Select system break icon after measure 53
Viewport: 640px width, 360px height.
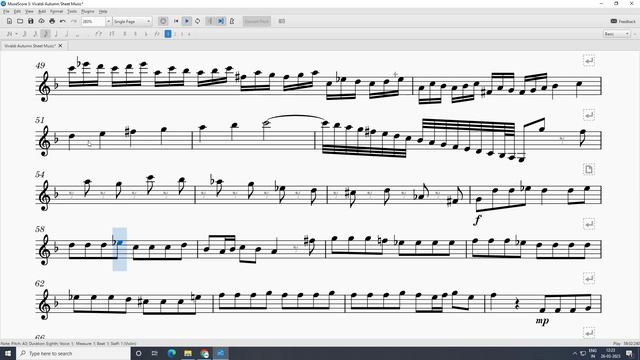point(589,115)
